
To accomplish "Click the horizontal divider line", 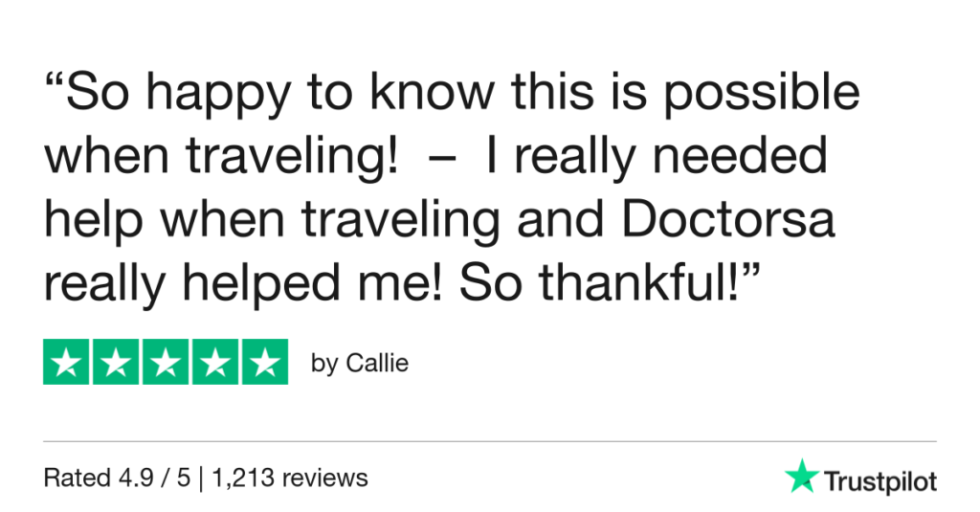I will click(490, 441).
